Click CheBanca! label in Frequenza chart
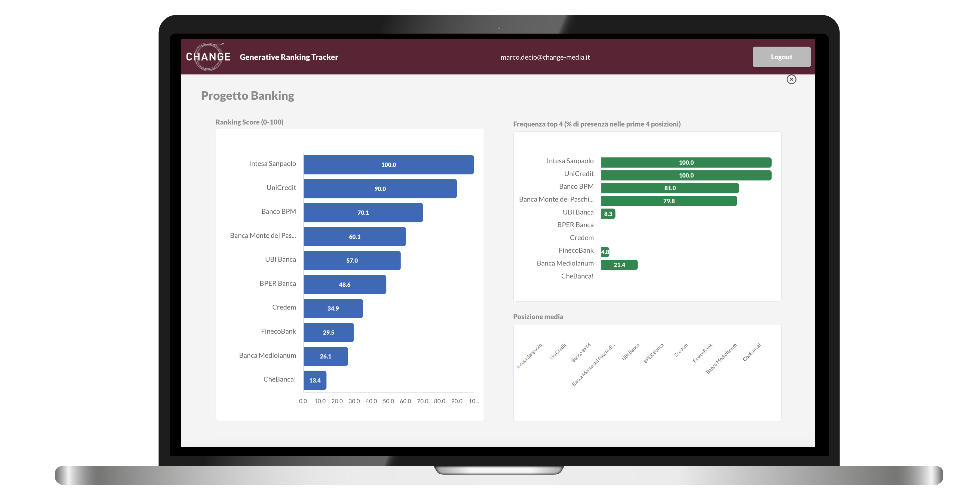This screenshot has height=490, width=980. tap(577, 276)
